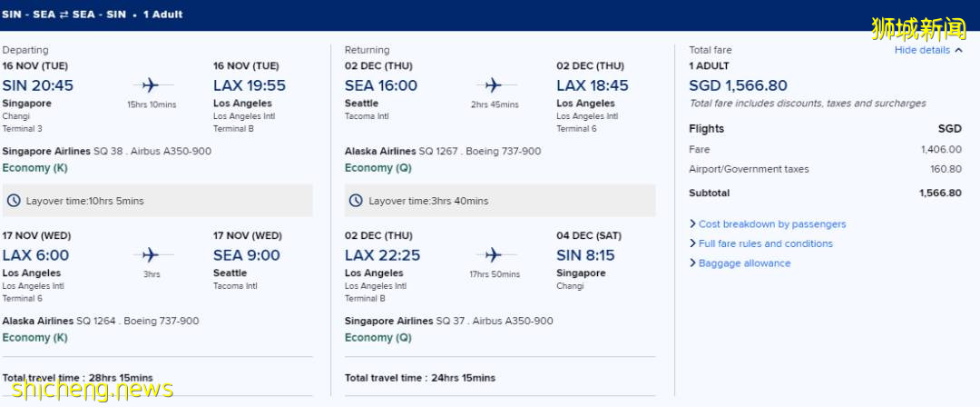Click the plane icon for SIN to LAX flight
Image resolution: width=980 pixels, height=407 pixels.
click(151, 85)
